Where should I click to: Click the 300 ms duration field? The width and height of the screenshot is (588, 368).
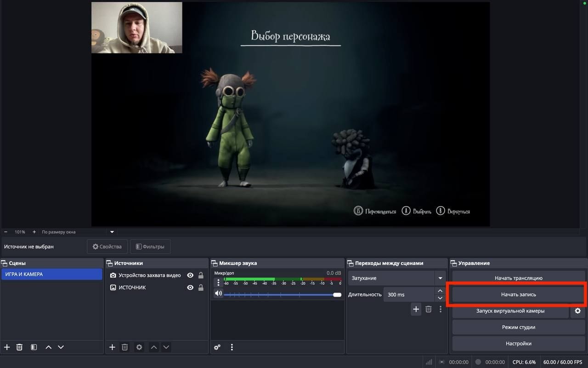409,294
